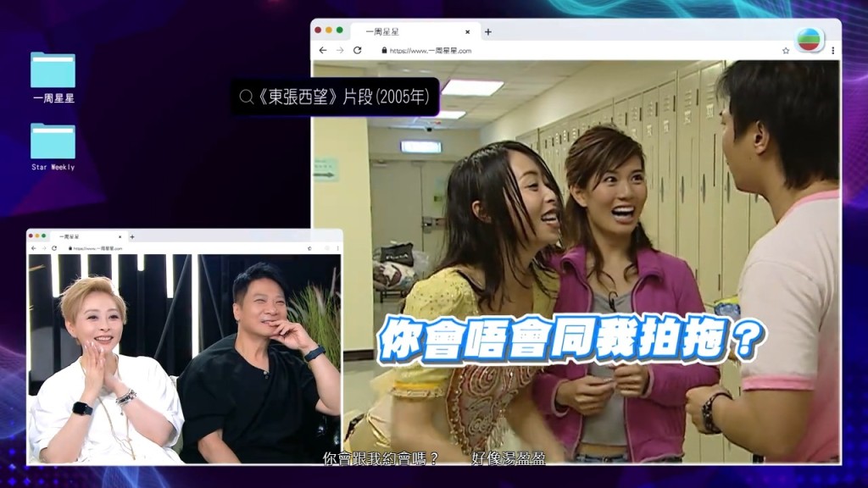Go back in the large browser window

[x=323, y=50]
